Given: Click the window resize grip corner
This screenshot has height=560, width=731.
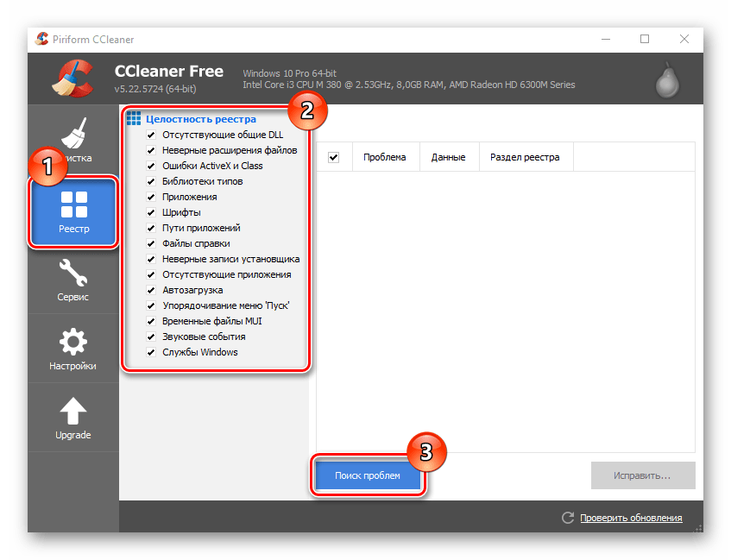Looking at the screenshot, I should point(698,528).
